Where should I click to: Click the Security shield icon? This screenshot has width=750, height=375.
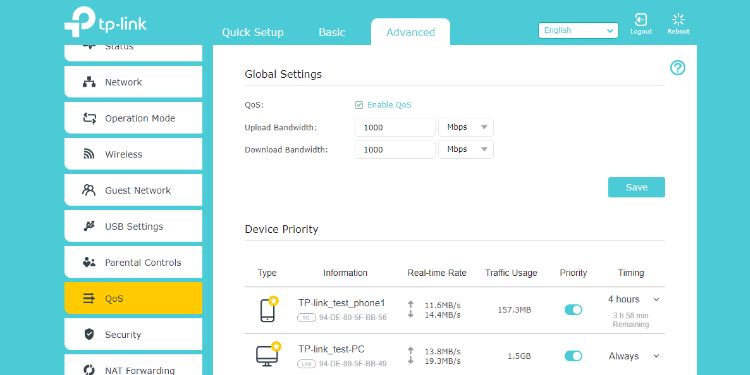[x=89, y=334]
